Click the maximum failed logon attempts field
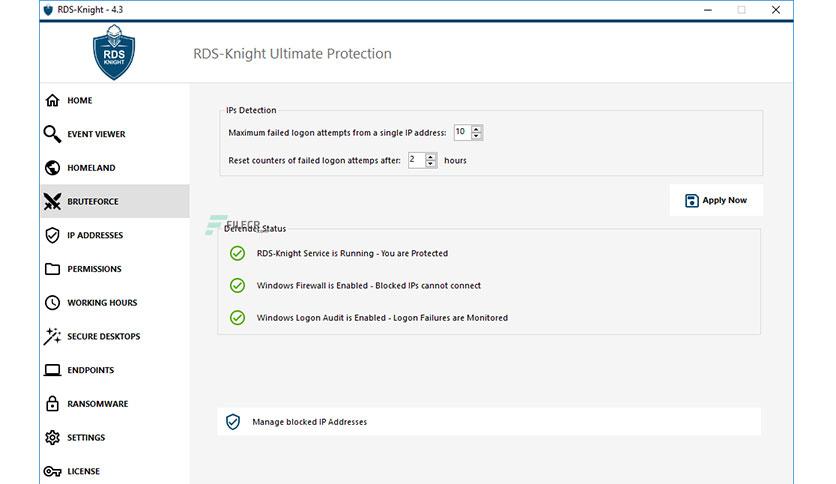This screenshot has width=836, height=484. click(462, 132)
